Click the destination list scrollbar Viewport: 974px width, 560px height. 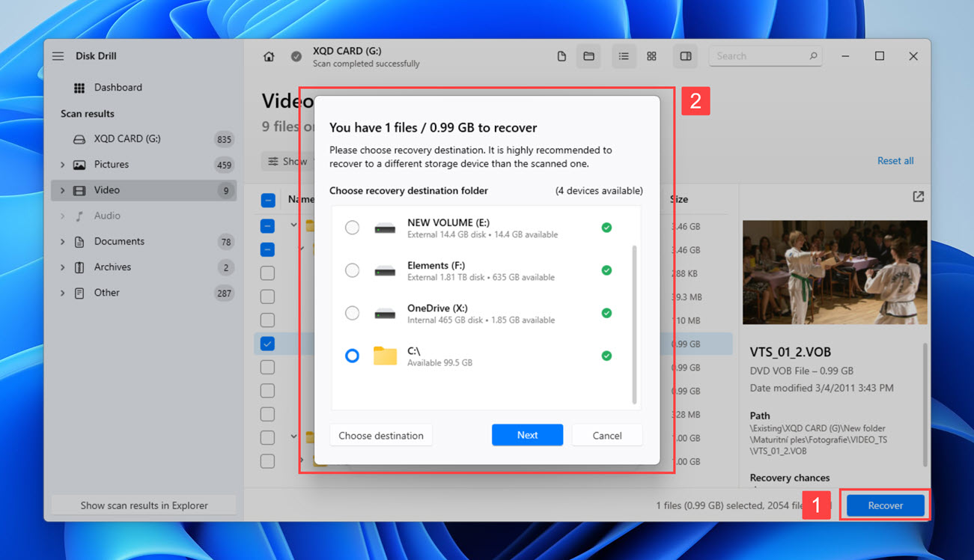(635, 324)
